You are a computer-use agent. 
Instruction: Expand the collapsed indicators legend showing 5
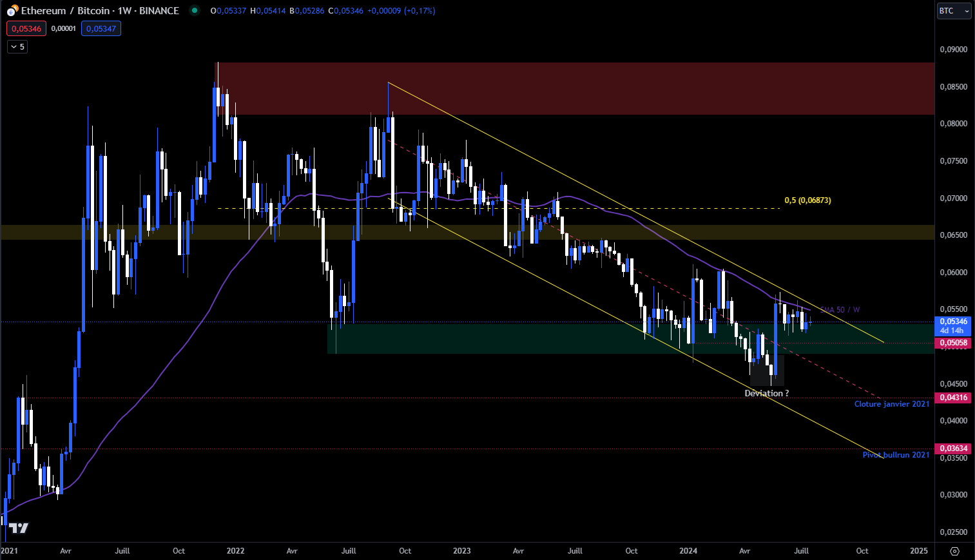[17, 46]
